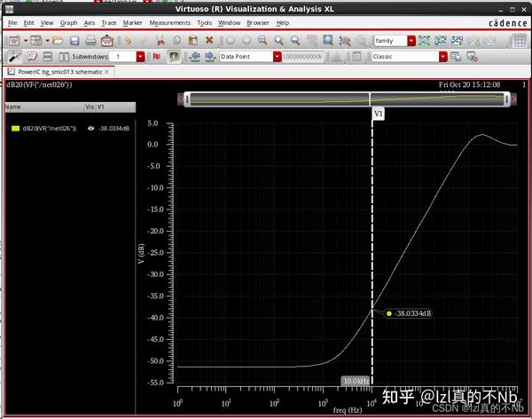Jump to next data point arrow
The image size is (532, 419).
(x=210, y=57)
